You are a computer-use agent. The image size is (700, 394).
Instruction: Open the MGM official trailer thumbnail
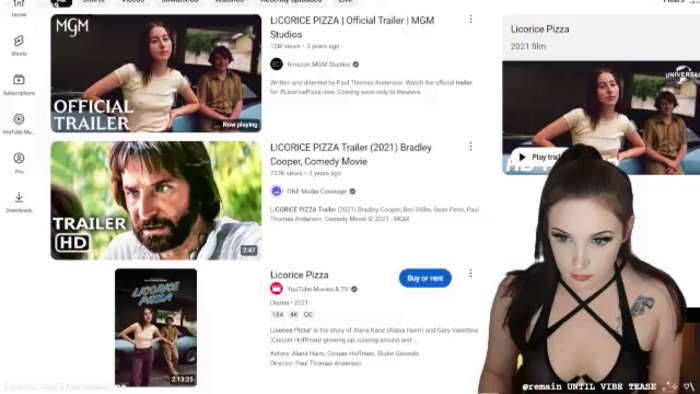tap(156, 74)
